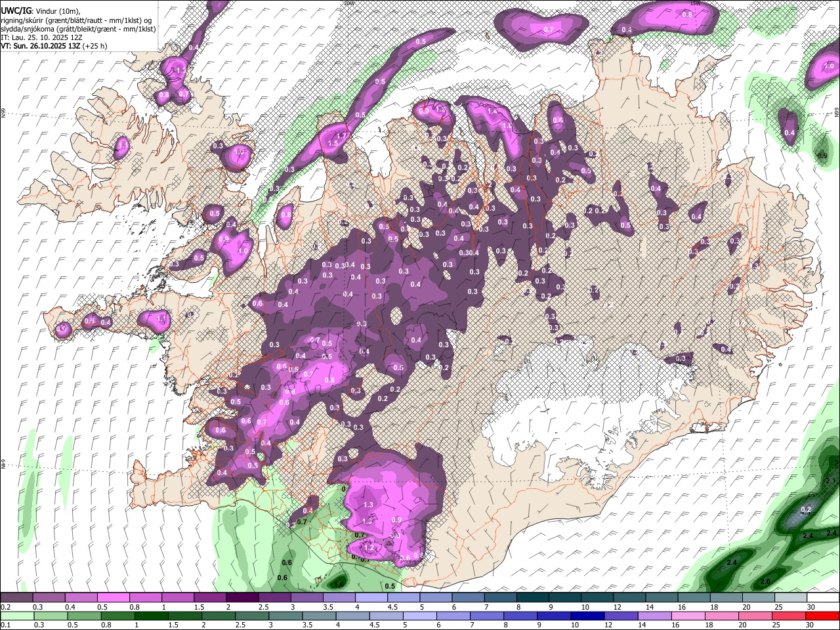Pick the bright red rain swatch above 30
The width and height of the screenshot is (840, 630).
823,616
